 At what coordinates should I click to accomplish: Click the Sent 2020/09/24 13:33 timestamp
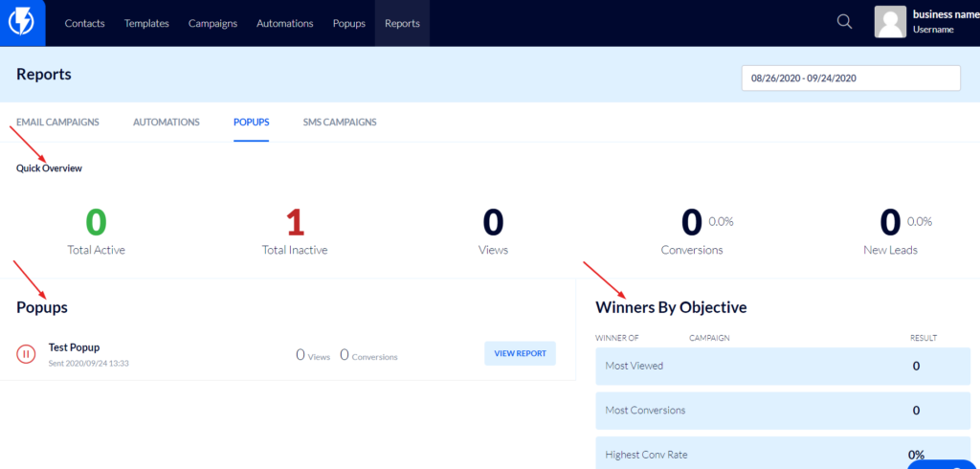click(x=89, y=363)
